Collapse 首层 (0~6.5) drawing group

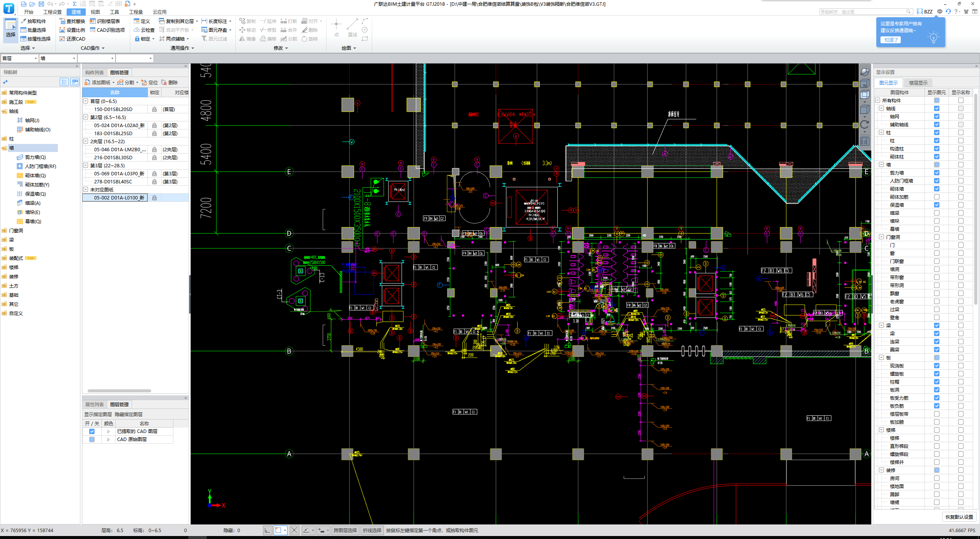tap(86, 101)
